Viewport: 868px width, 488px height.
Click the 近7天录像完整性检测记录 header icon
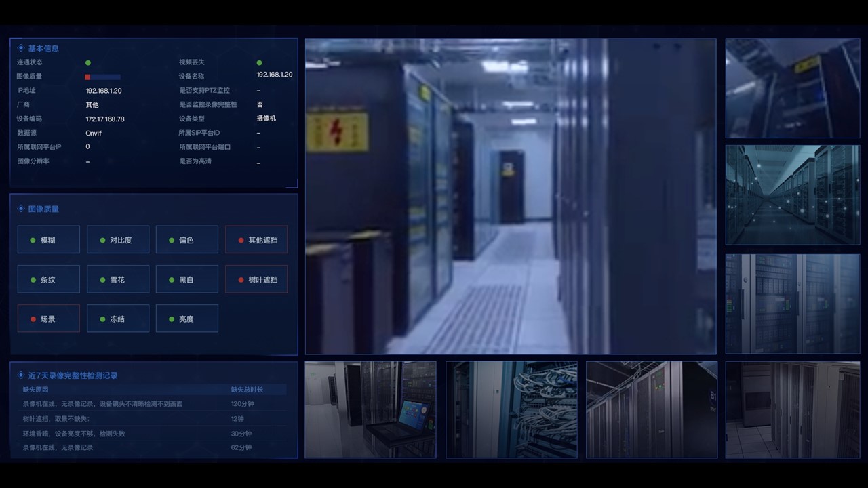click(21, 375)
